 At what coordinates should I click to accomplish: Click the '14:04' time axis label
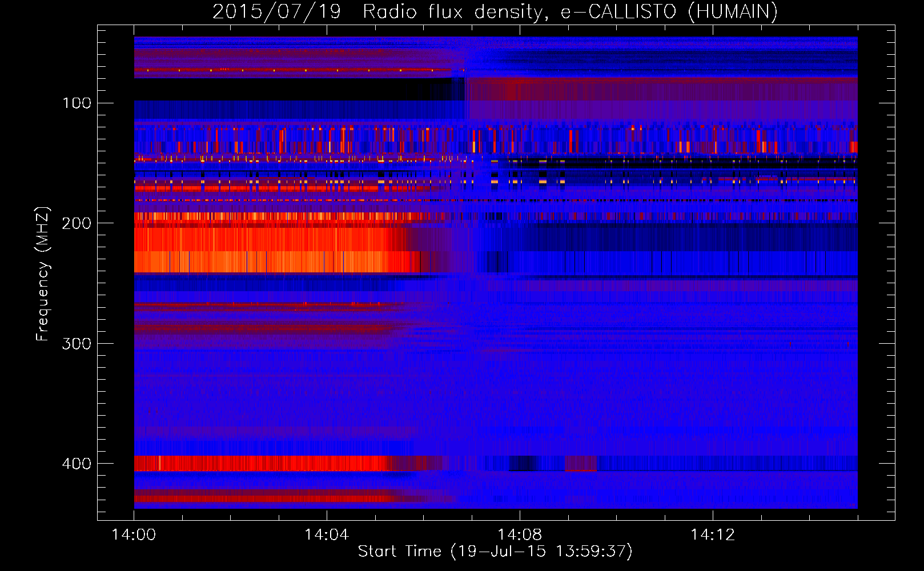(x=327, y=535)
